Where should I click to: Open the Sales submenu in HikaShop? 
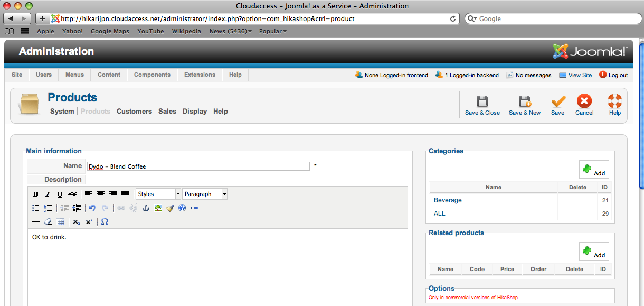pyautogui.click(x=167, y=111)
